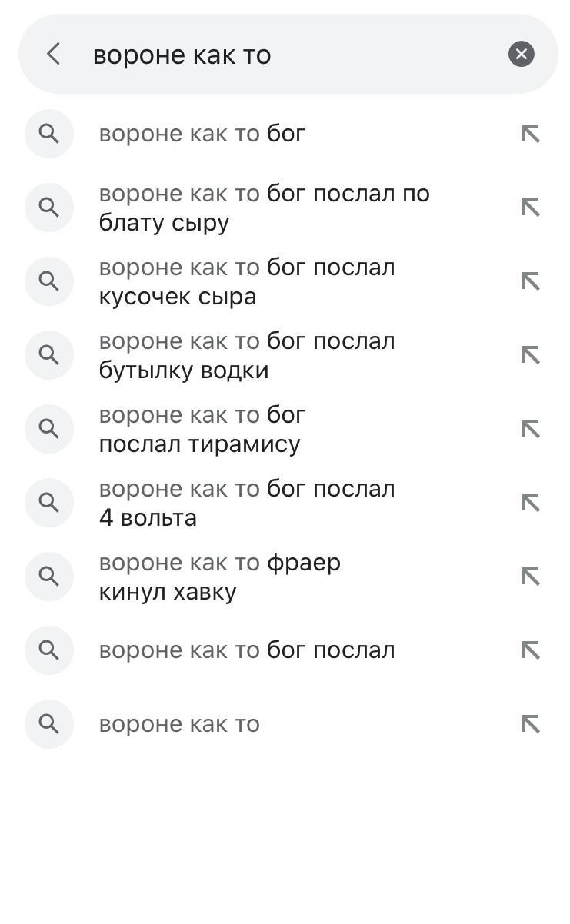
Task: Insert suggestion ending in "бог" via arrow
Action: click(530, 134)
